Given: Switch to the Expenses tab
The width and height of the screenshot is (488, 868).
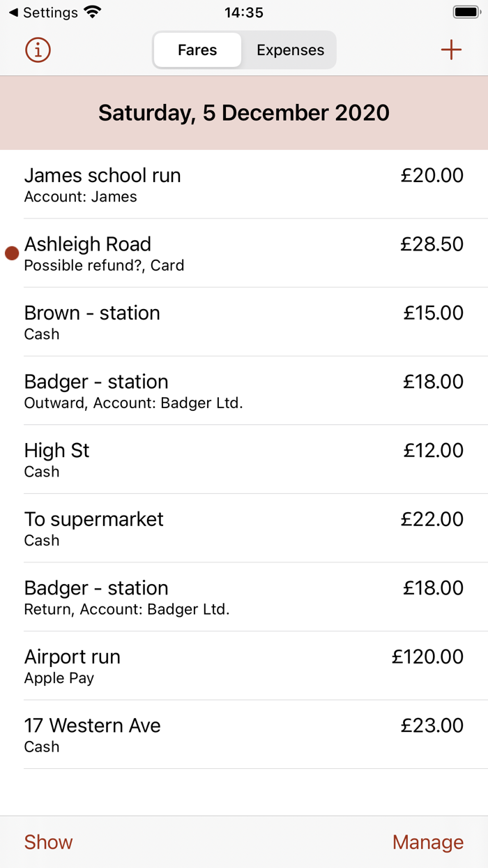Looking at the screenshot, I should click(x=290, y=50).
